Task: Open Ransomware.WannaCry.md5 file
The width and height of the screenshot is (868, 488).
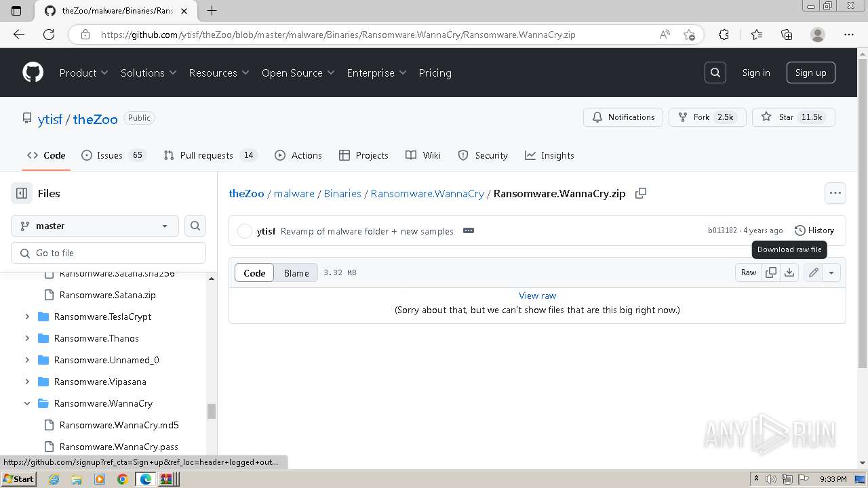Action: [x=119, y=425]
